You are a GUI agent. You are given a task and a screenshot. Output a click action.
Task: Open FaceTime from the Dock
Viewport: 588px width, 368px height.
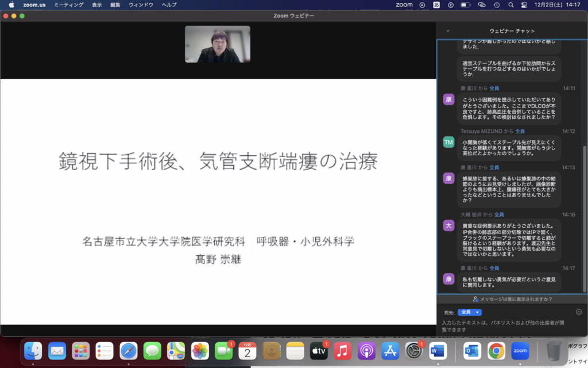click(x=223, y=350)
